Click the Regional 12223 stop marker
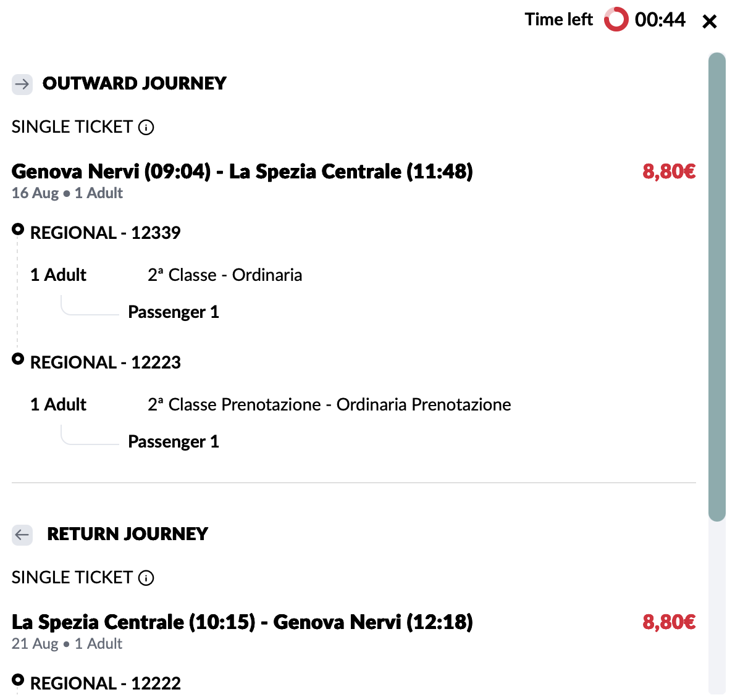Image resolution: width=735 pixels, height=700 pixels. pyautogui.click(x=18, y=359)
